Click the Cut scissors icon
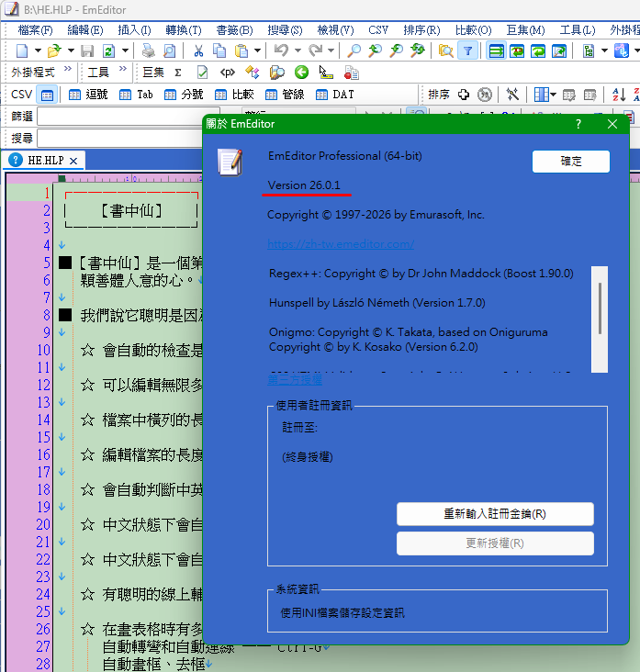 198,51
